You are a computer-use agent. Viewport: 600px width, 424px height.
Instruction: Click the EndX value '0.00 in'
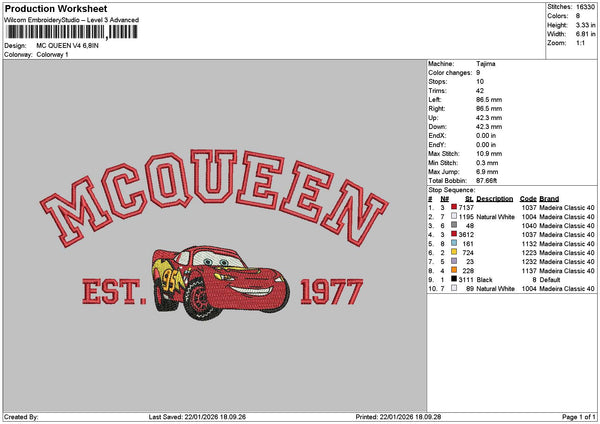pos(486,136)
